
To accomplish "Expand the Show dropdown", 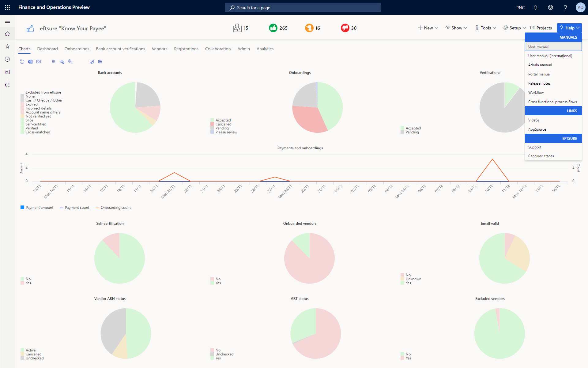I will point(456,28).
